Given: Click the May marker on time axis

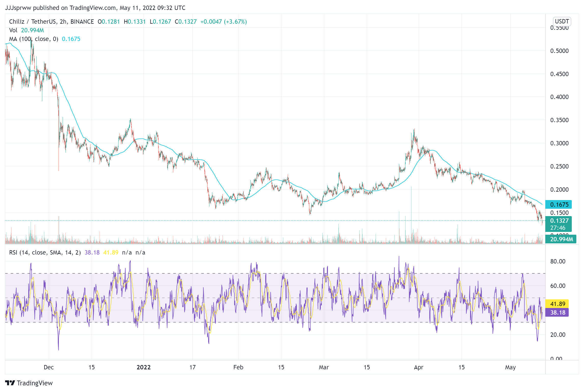Looking at the screenshot, I should point(510,367).
